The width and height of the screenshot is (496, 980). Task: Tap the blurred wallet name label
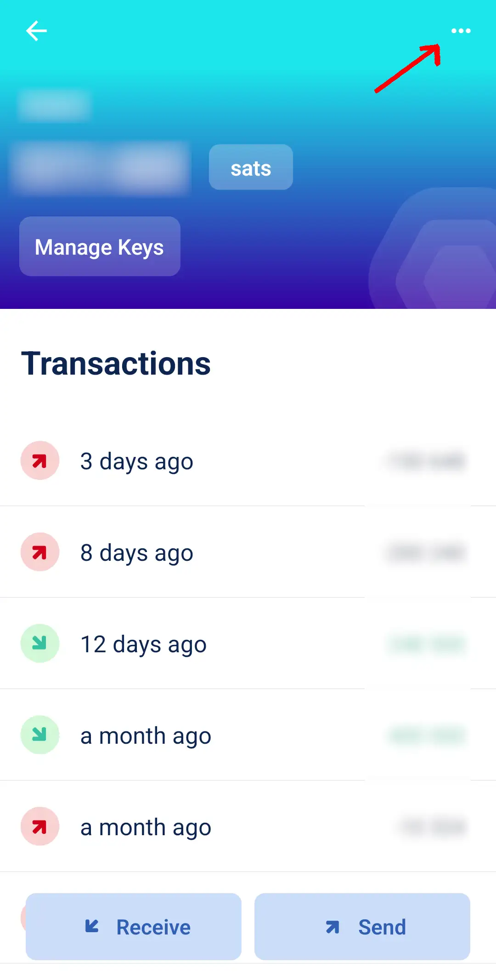coord(54,105)
